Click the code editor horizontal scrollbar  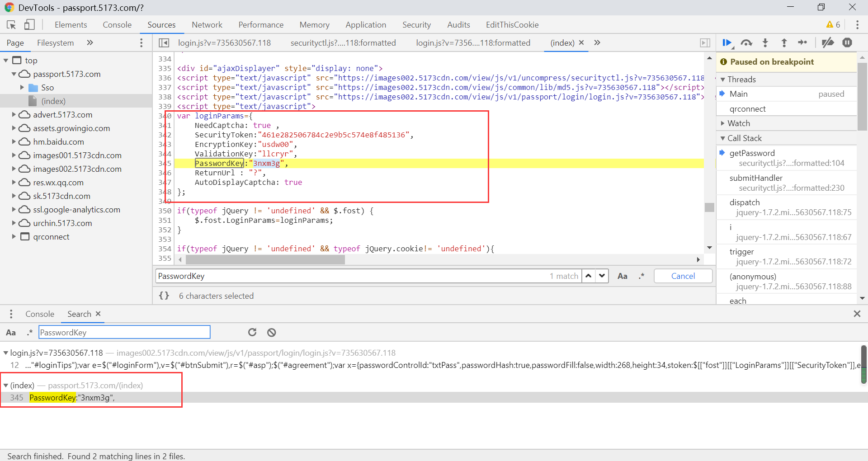point(265,260)
